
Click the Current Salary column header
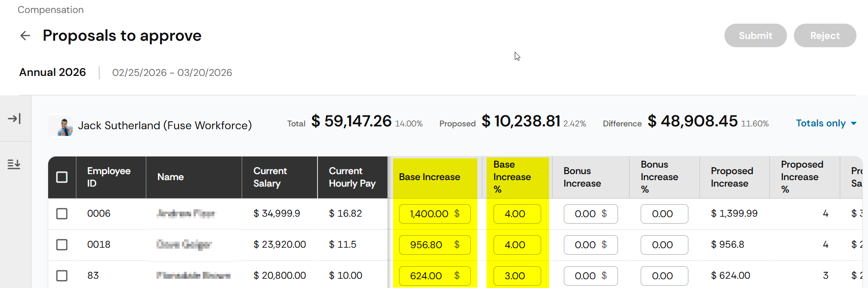pyautogui.click(x=270, y=177)
